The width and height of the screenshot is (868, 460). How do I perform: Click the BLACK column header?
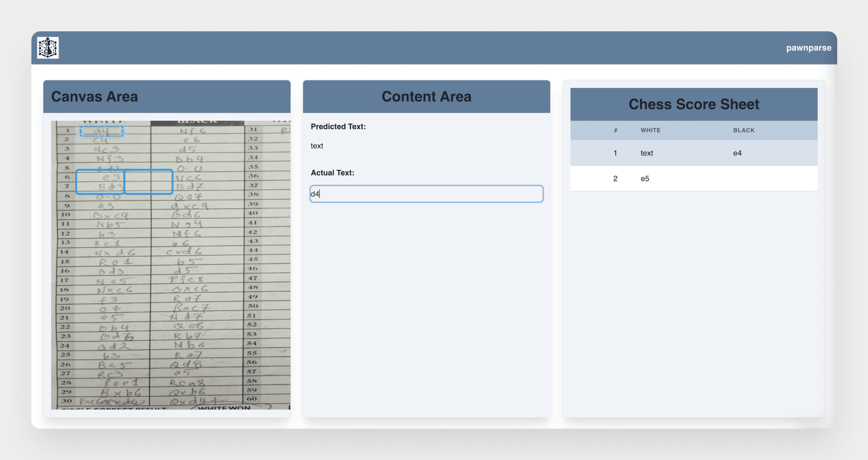[744, 130]
